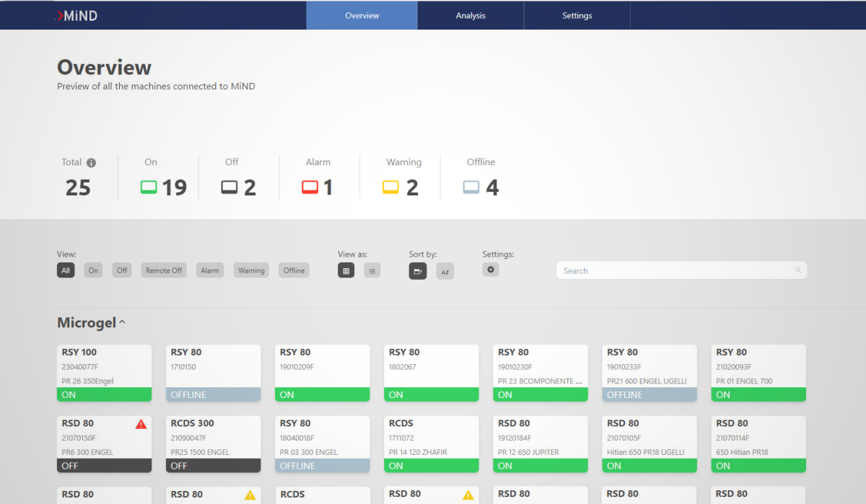This screenshot has height=504, width=866.
Task: Click in the Search field
Action: point(681,270)
